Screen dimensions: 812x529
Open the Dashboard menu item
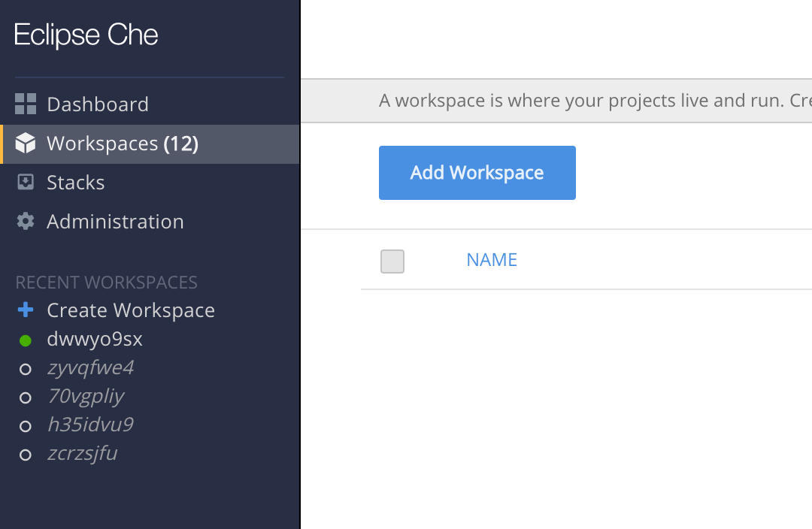pyautogui.click(x=98, y=104)
